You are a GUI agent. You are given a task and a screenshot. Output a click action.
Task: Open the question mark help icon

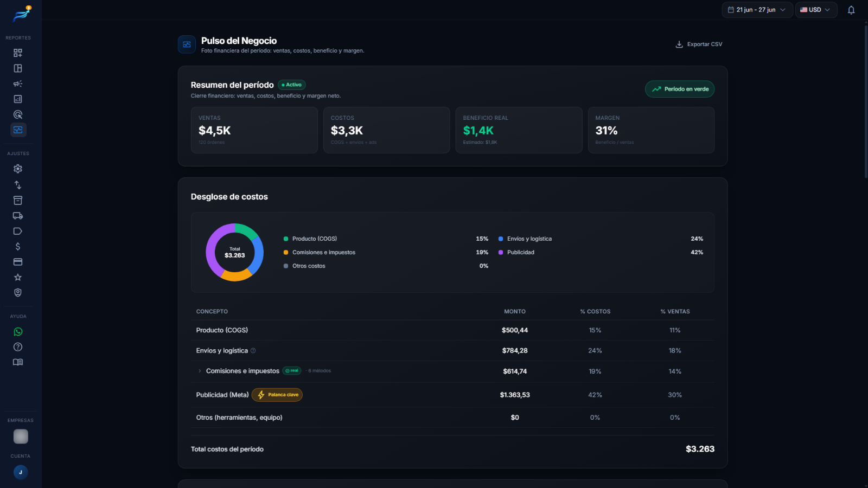(18, 347)
